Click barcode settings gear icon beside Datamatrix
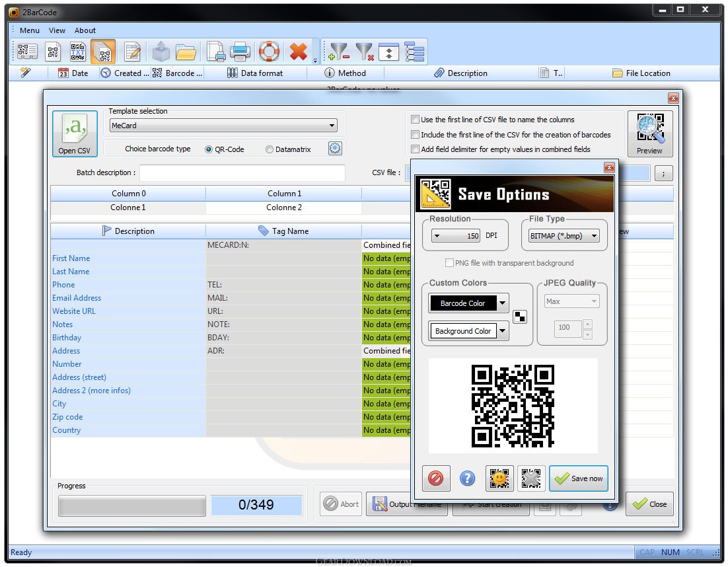 tap(335, 149)
